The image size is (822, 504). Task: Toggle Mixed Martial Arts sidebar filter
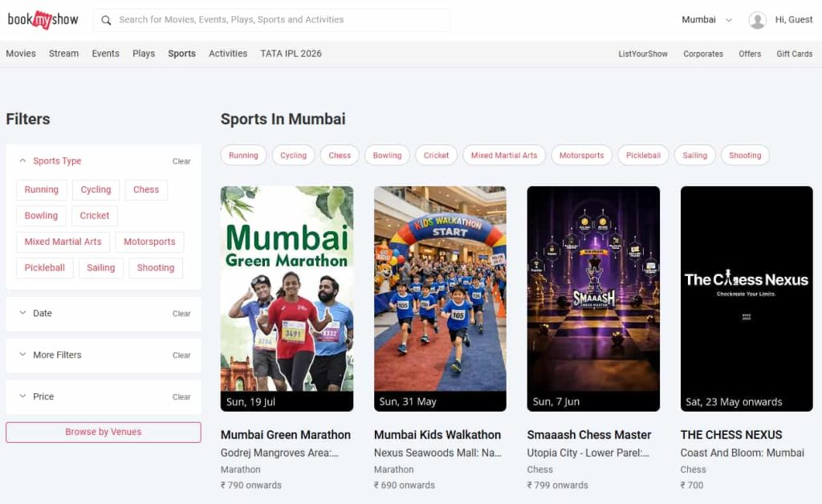pos(63,242)
